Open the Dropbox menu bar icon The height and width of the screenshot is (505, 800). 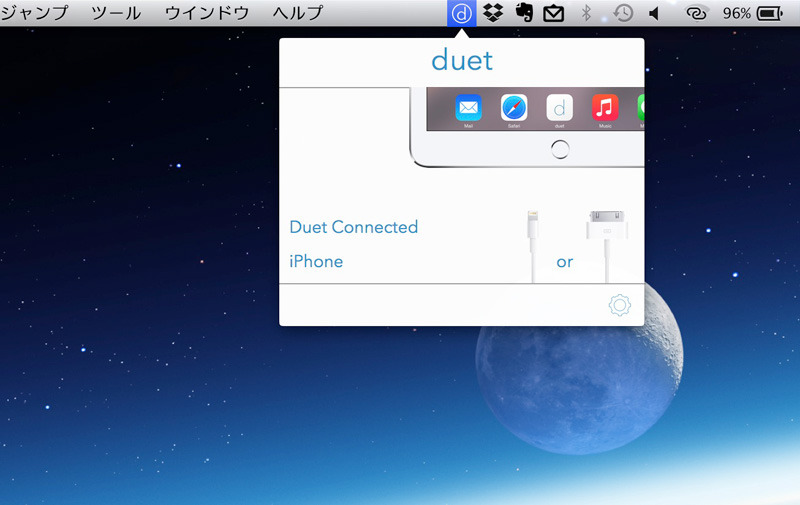click(492, 14)
